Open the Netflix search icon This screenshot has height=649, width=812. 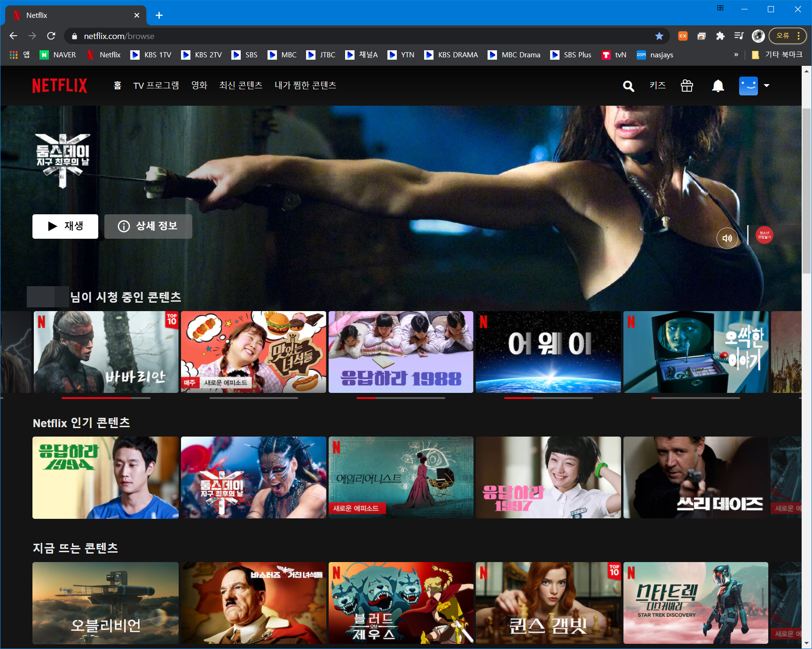click(x=628, y=86)
